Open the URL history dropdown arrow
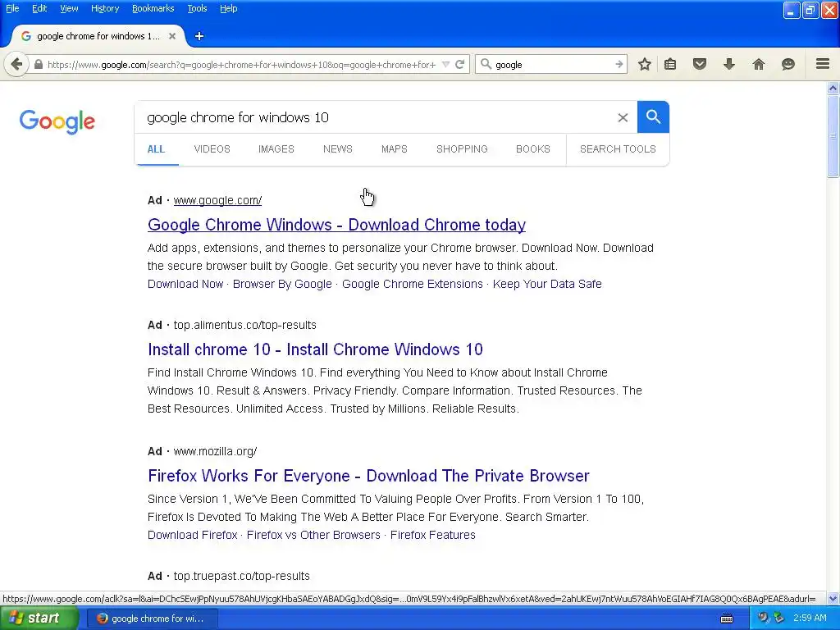The width and height of the screenshot is (840, 630). 445,65
